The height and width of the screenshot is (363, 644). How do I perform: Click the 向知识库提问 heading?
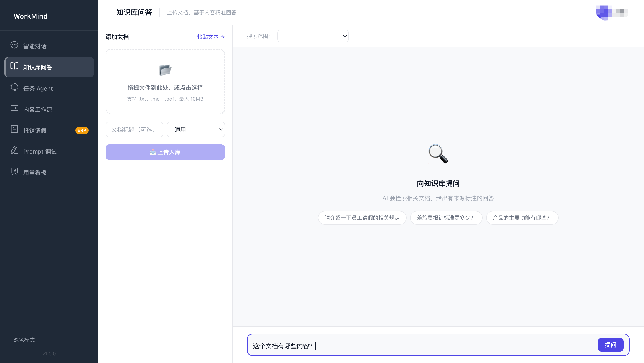pyautogui.click(x=438, y=183)
